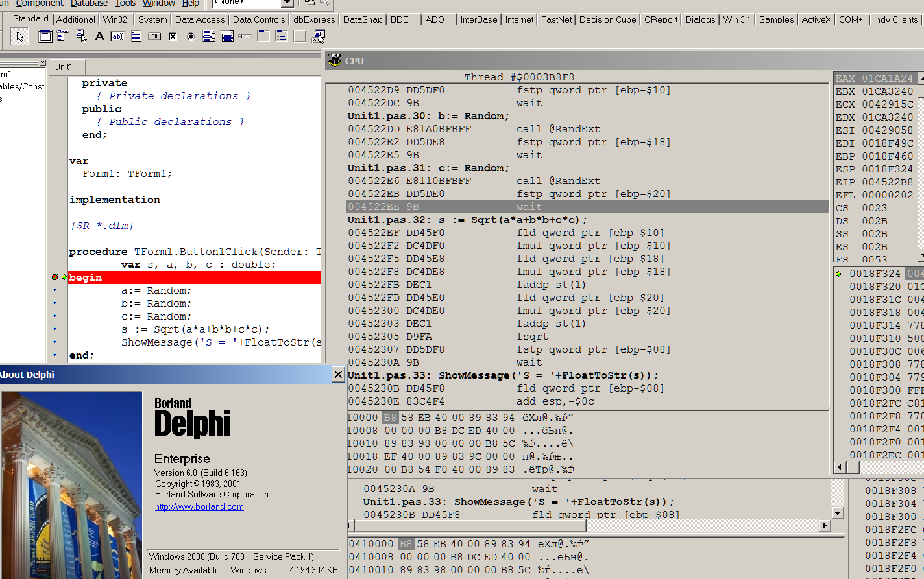
Task: Pick the ActionList component icon
Action: (318, 36)
